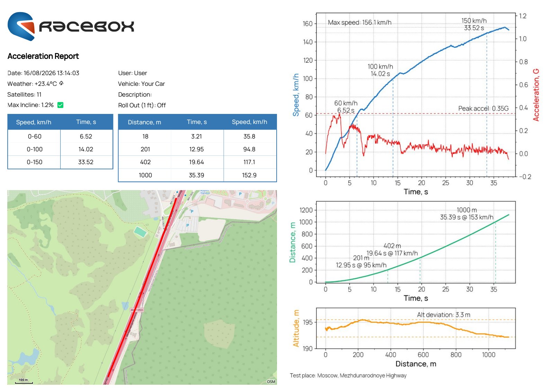Image resolution: width=554 pixels, height=392 pixels.
Task: Click the 'Roll Out (1 ft): Off' text
Action: [142, 105]
